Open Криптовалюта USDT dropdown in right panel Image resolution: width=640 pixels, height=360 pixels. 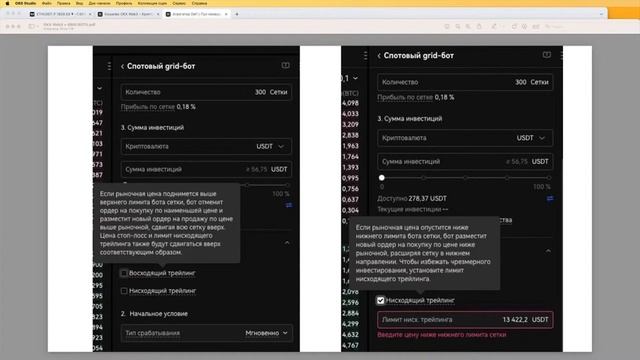pyautogui.click(x=465, y=138)
